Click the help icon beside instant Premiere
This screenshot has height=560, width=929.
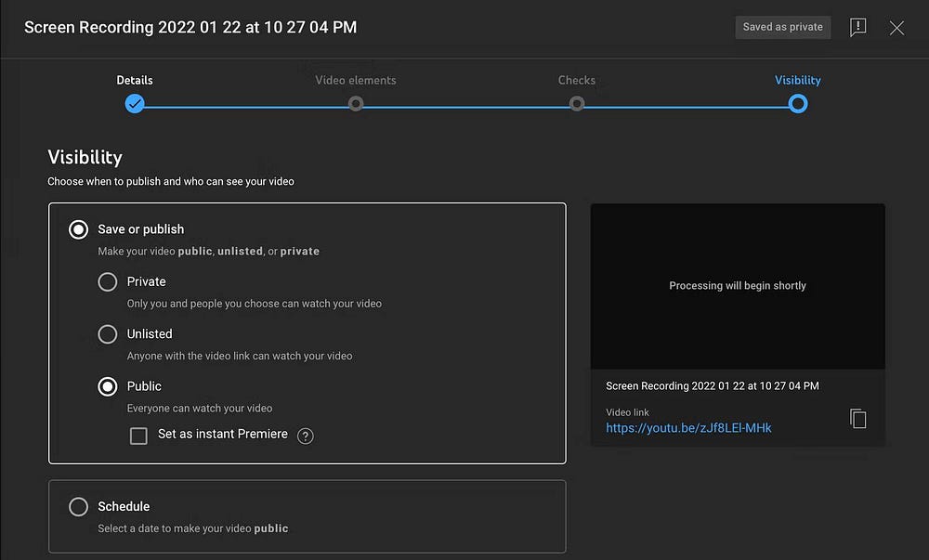tap(306, 435)
